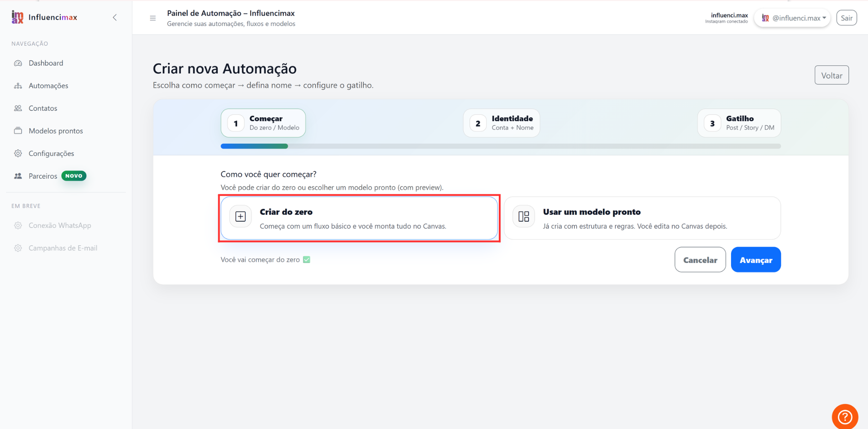Toggle the hamburger menu icon

tap(153, 18)
